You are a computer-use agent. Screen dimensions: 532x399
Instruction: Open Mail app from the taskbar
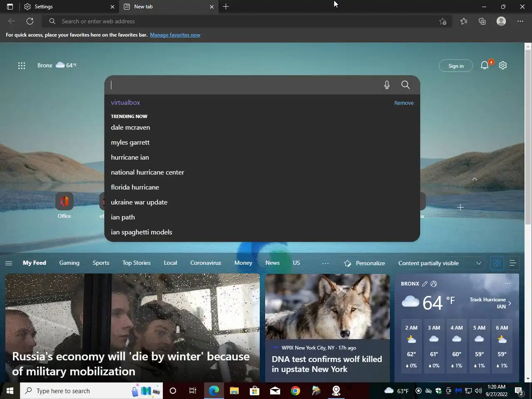[x=275, y=391]
